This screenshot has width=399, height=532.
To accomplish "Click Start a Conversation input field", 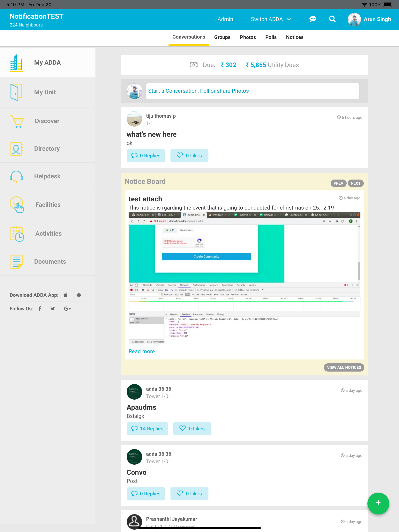I will 252,91.
